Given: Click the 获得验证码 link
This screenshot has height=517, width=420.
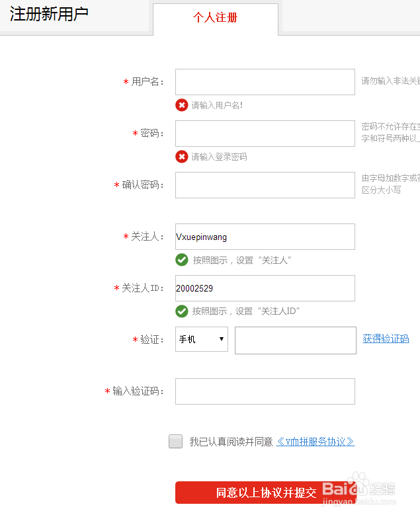Looking at the screenshot, I should pyautogui.click(x=386, y=338).
